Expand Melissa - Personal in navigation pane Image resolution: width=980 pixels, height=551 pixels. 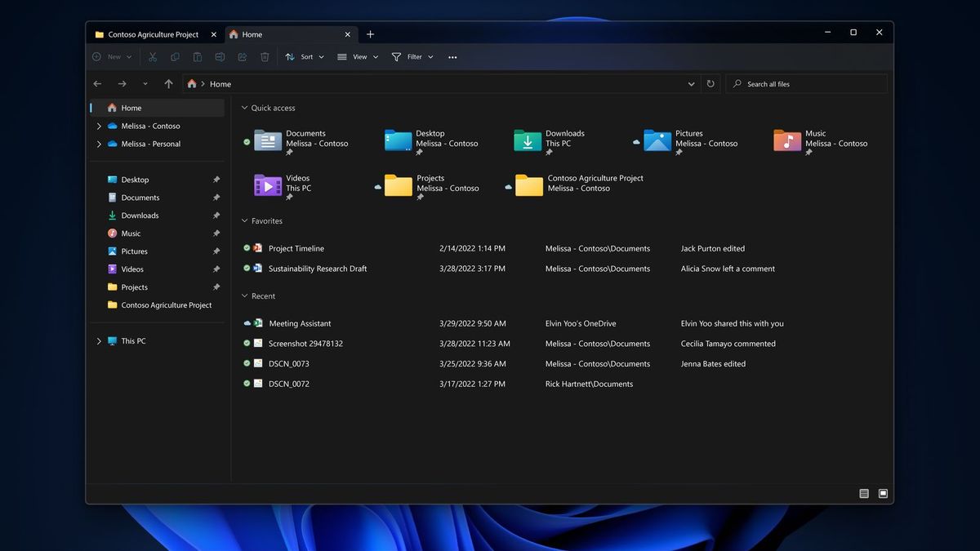(99, 144)
